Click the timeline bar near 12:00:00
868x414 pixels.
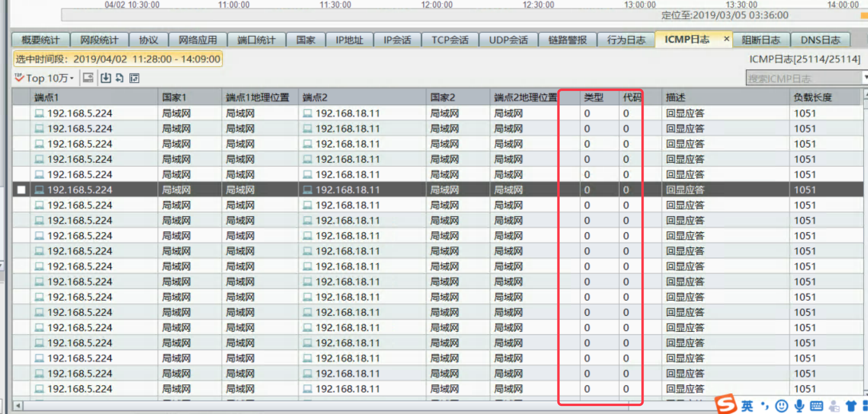pyautogui.click(x=437, y=15)
